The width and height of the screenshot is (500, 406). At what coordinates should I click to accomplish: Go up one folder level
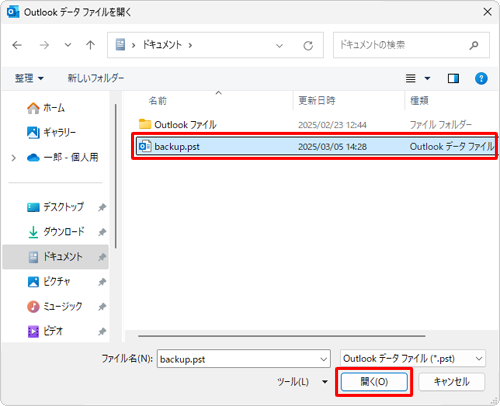coord(90,45)
